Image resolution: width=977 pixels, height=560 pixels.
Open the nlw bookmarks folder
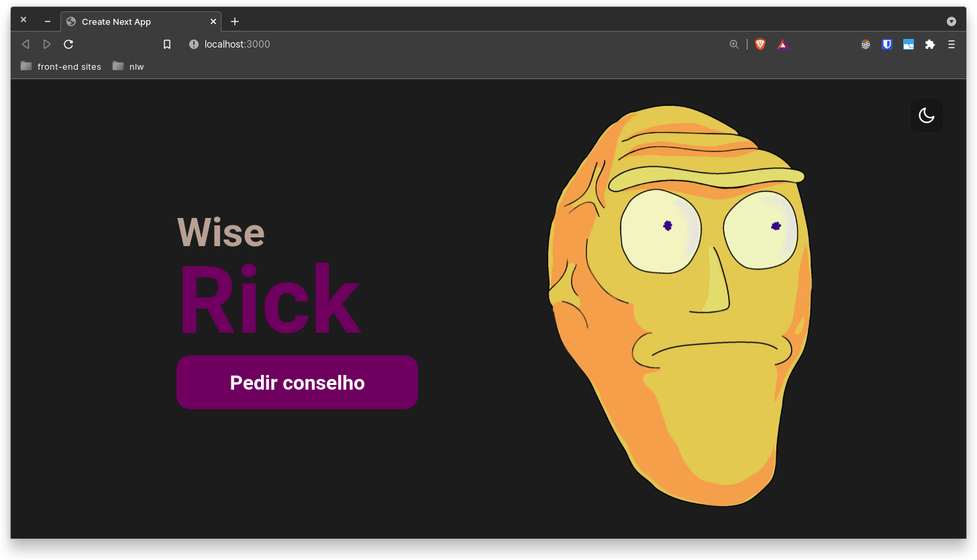click(128, 66)
